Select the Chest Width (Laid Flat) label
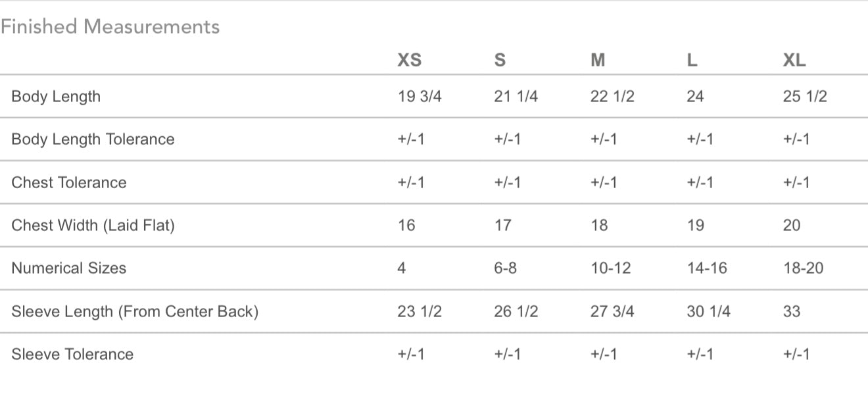 (93, 226)
